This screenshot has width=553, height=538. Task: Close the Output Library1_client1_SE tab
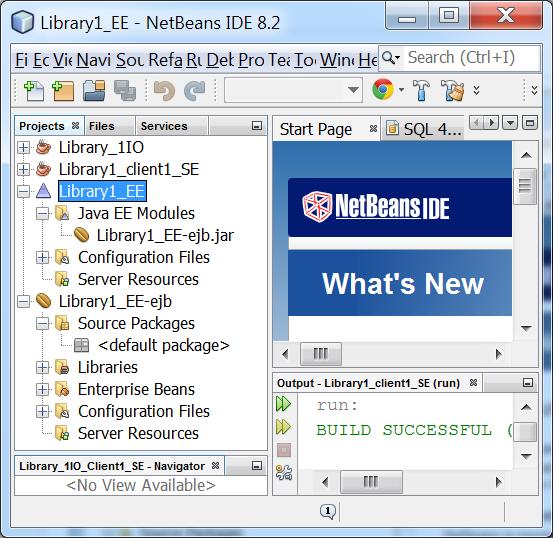[474, 382]
